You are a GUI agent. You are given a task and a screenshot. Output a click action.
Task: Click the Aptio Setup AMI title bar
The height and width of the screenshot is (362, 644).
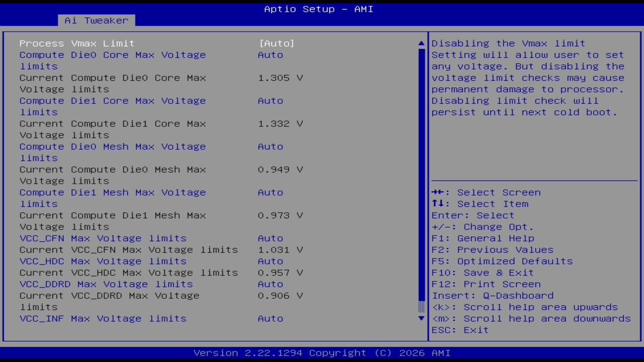click(x=318, y=9)
